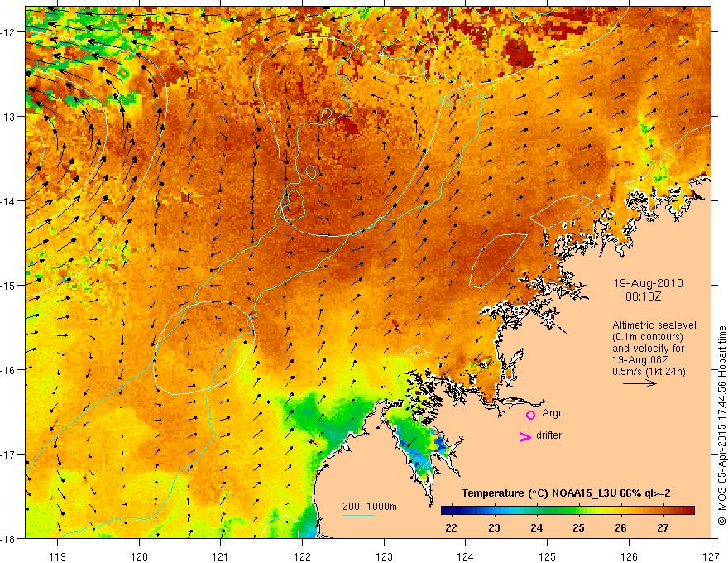Click the text 0.5m/s (1kt 24h)
The width and height of the screenshot is (728, 563).
tap(649, 372)
